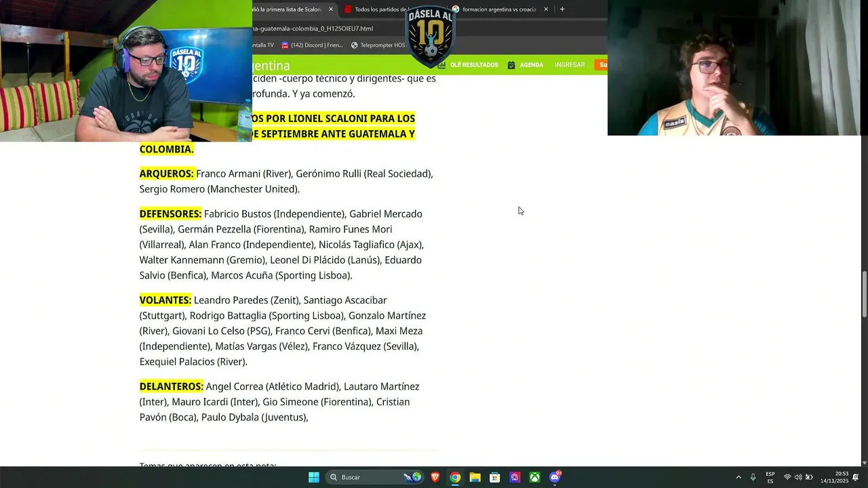
Task: Open Discord from the taskbar
Action: (555, 477)
